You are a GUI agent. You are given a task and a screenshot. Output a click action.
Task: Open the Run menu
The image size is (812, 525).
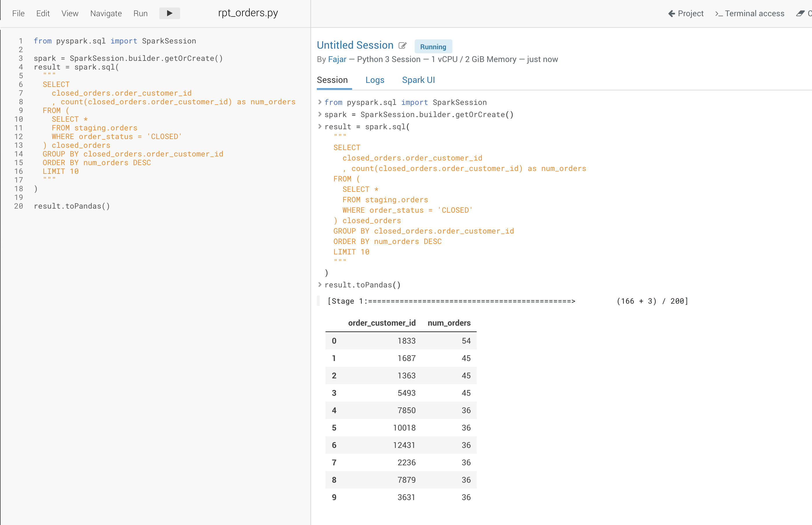(x=140, y=14)
